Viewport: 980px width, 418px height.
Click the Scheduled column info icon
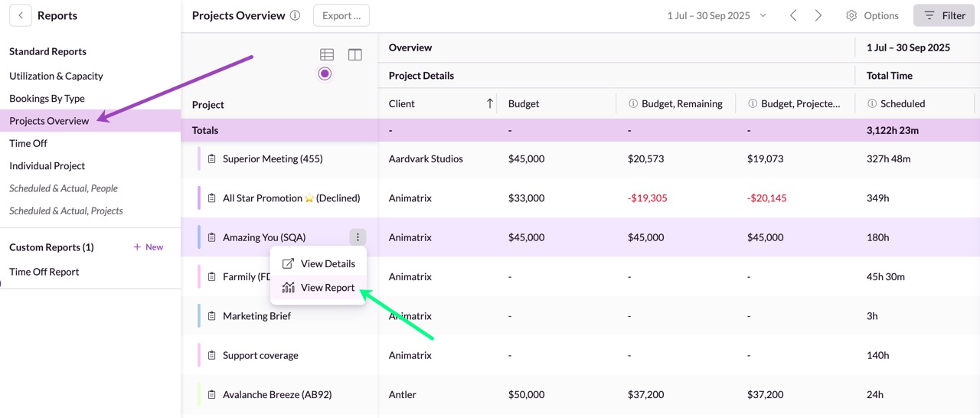click(x=872, y=104)
